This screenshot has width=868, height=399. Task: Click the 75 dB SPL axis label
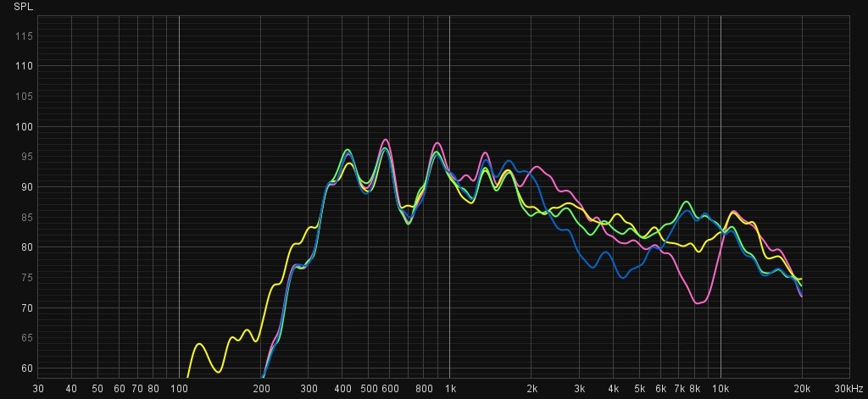[28, 277]
